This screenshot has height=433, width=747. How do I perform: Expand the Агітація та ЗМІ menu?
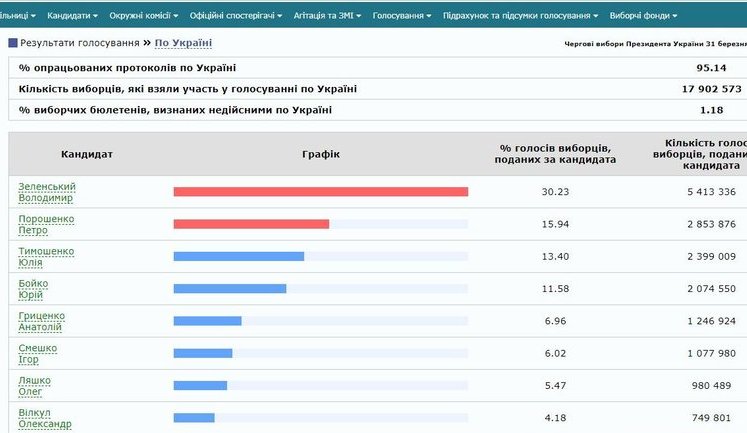pos(327,16)
